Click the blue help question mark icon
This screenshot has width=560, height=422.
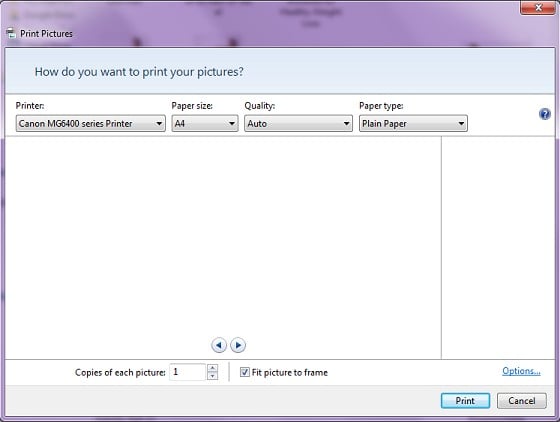coord(545,114)
